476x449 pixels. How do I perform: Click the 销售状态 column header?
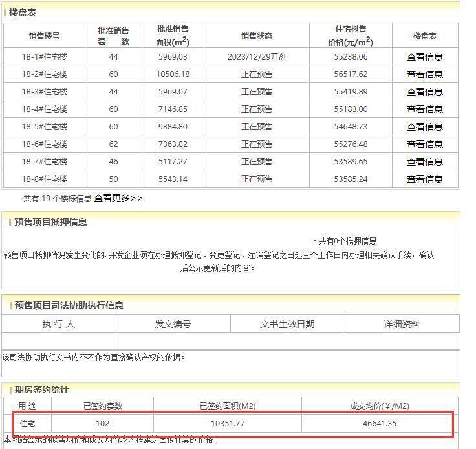(x=257, y=36)
